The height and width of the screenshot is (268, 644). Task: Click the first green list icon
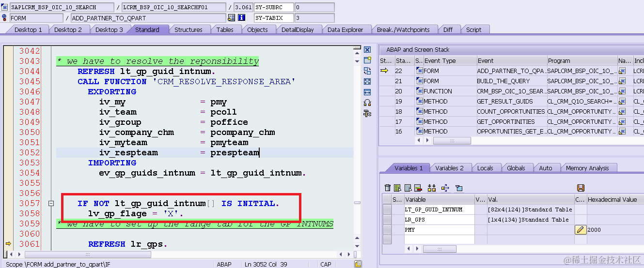pos(397,188)
